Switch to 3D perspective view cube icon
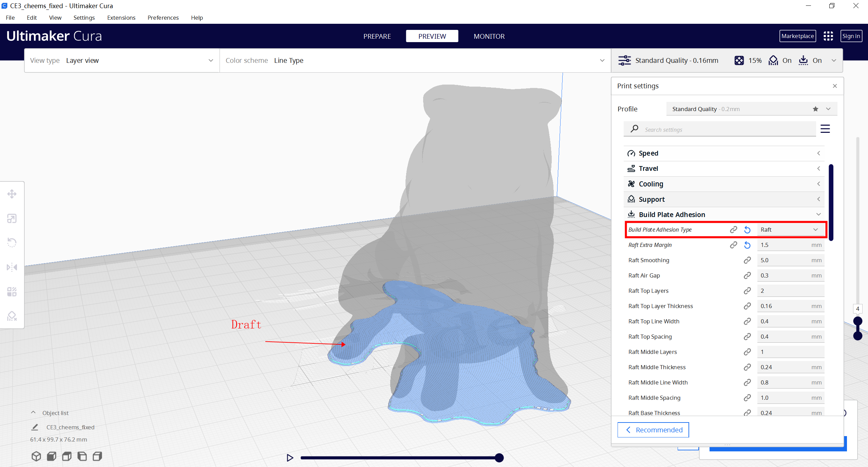The image size is (868, 467). (36, 456)
